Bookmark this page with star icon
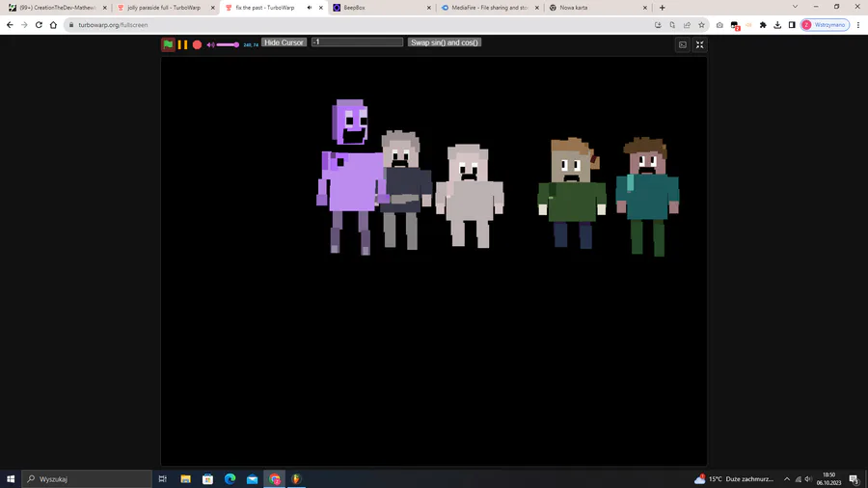 click(x=701, y=25)
